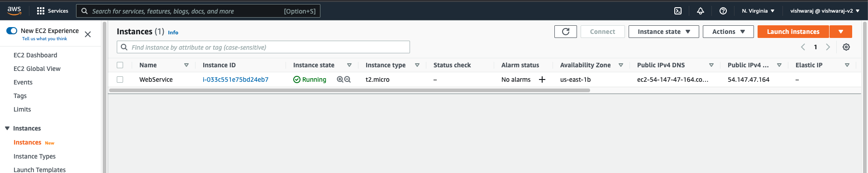Screen dimensions: 868x173
Task: Open Instance Types in sidebar
Action: [34, 156]
